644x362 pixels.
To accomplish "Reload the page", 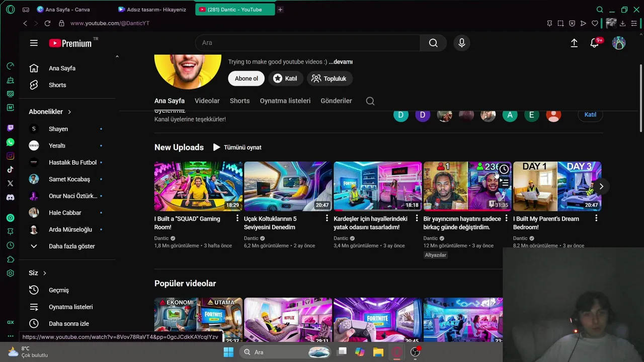I will point(47,23).
